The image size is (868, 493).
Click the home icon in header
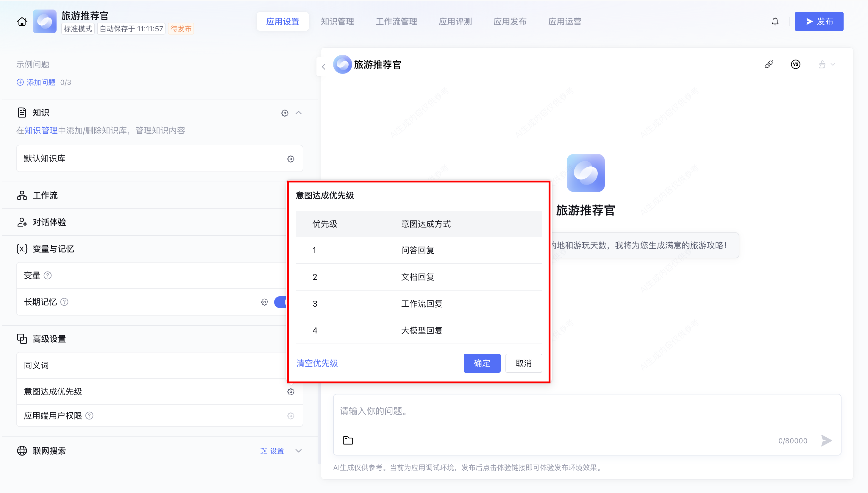(22, 22)
